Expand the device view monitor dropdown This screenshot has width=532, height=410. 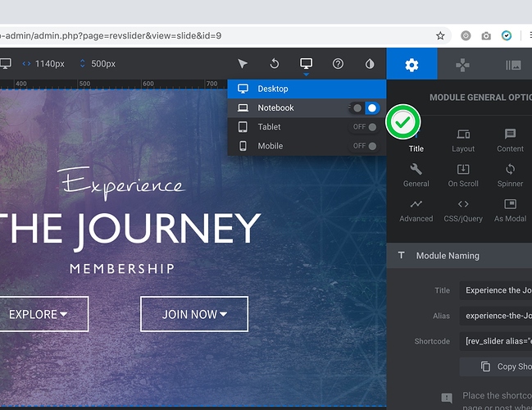pyautogui.click(x=307, y=64)
